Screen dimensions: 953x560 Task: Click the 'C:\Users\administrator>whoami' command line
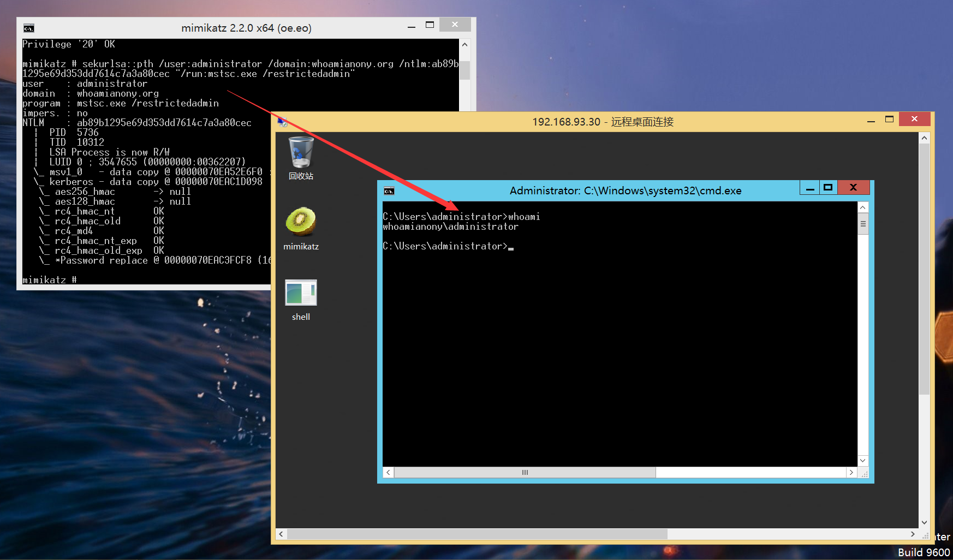[x=462, y=217]
